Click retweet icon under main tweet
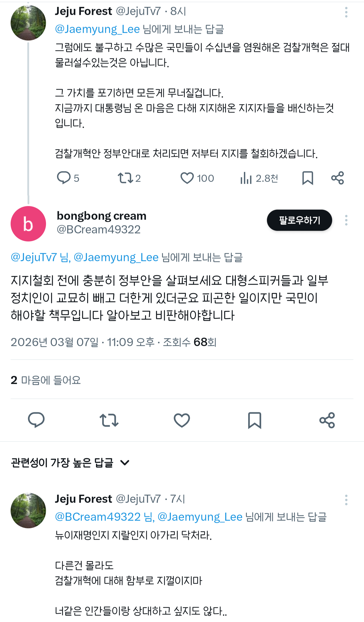The image size is (364, 622). (109, 420)
